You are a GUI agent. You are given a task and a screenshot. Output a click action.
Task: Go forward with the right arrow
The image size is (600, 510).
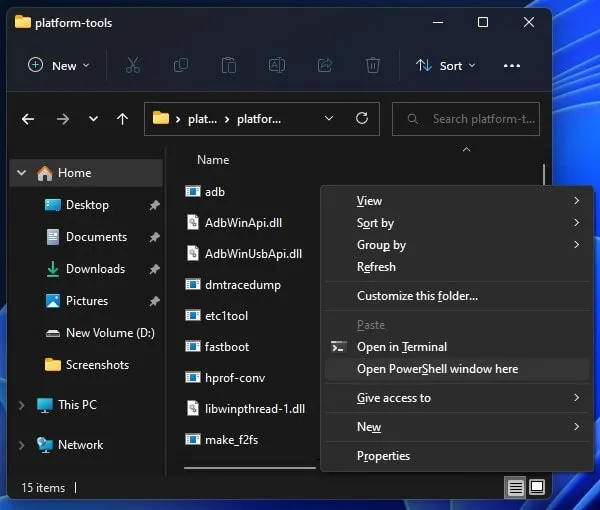click(63, 119)
